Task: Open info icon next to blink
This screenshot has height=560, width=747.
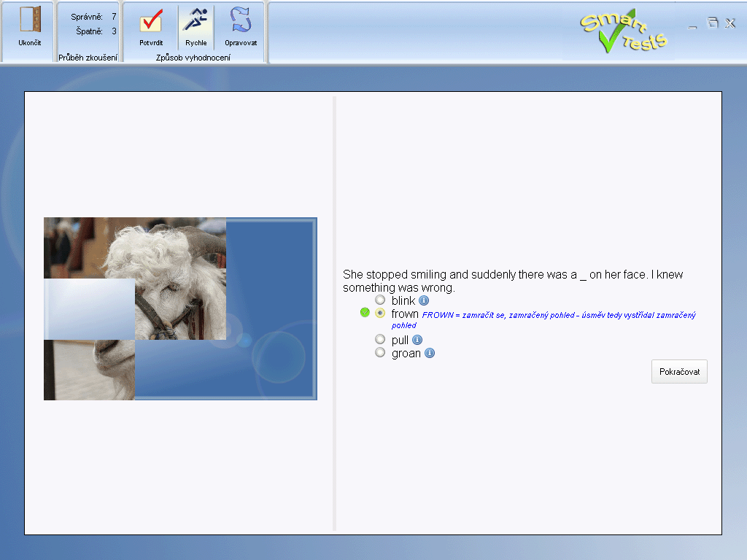Action: point(424,300)
